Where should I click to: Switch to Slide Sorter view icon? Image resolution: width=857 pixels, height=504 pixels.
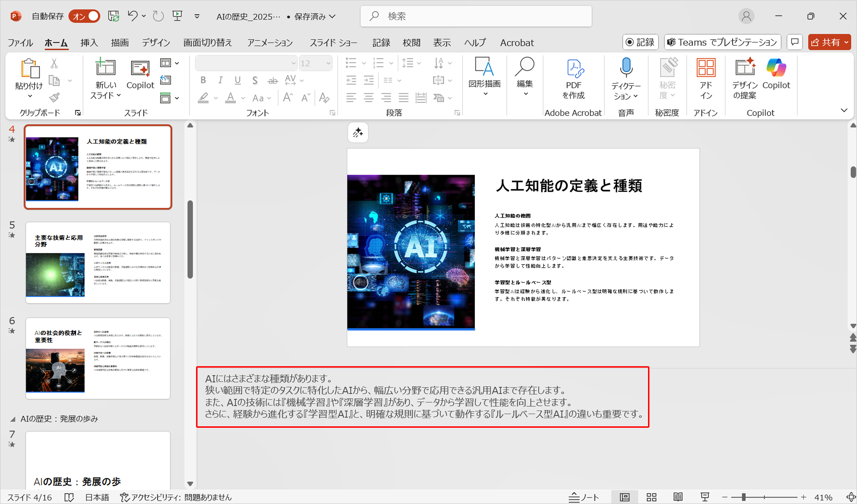click(651, 497)
